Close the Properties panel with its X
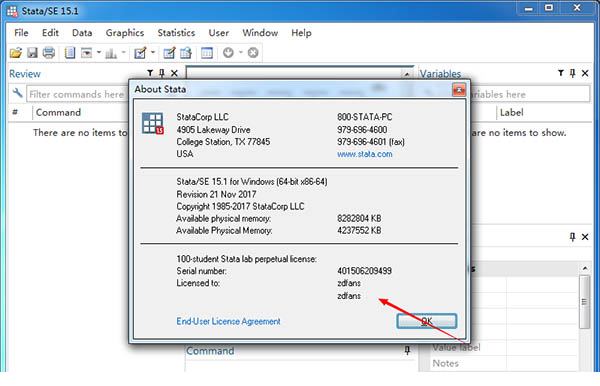Viewport: 600px width, 386px height. [585, 237]
